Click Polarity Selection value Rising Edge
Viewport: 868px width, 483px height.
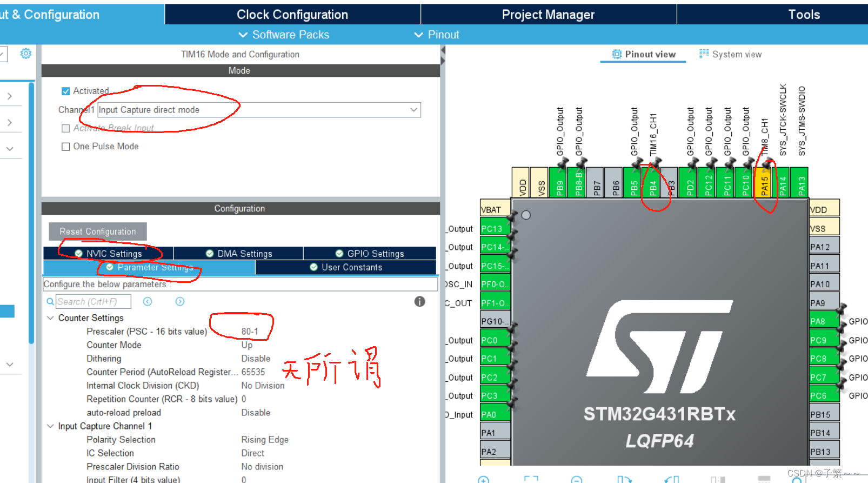click(265, 440)
